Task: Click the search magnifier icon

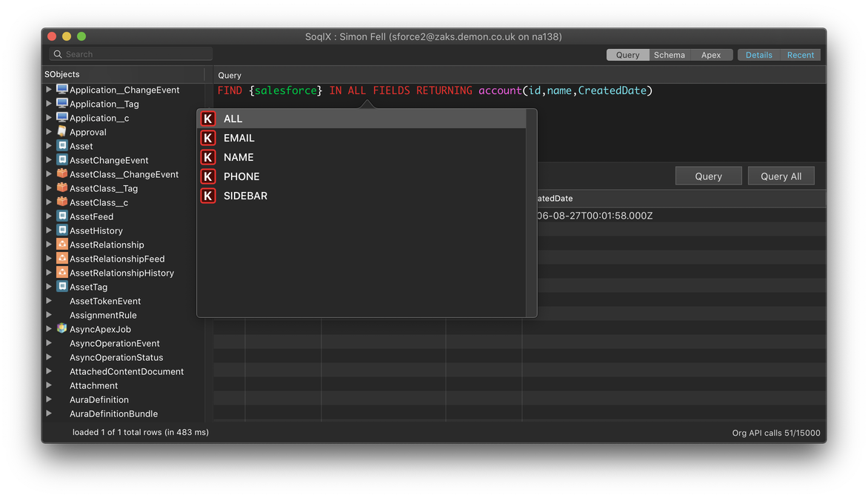Action: click(58, 54)
